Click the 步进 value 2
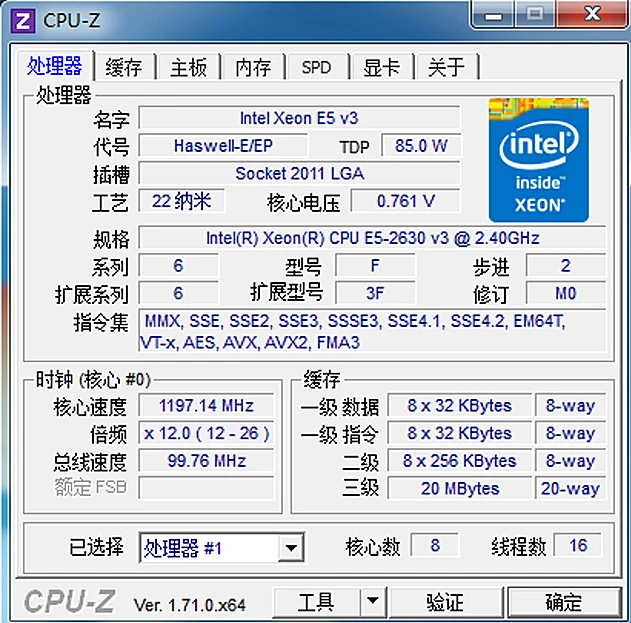 point(565,266)
